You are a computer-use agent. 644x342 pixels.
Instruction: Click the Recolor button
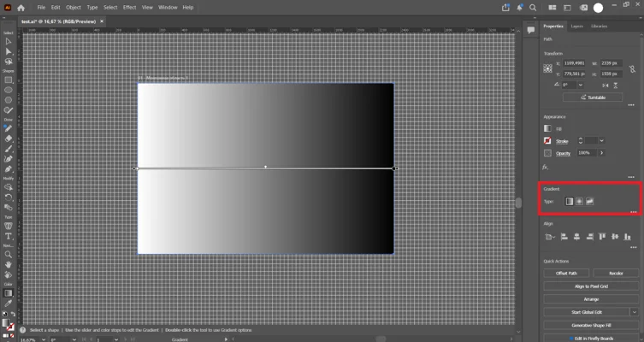pos(616,273)
